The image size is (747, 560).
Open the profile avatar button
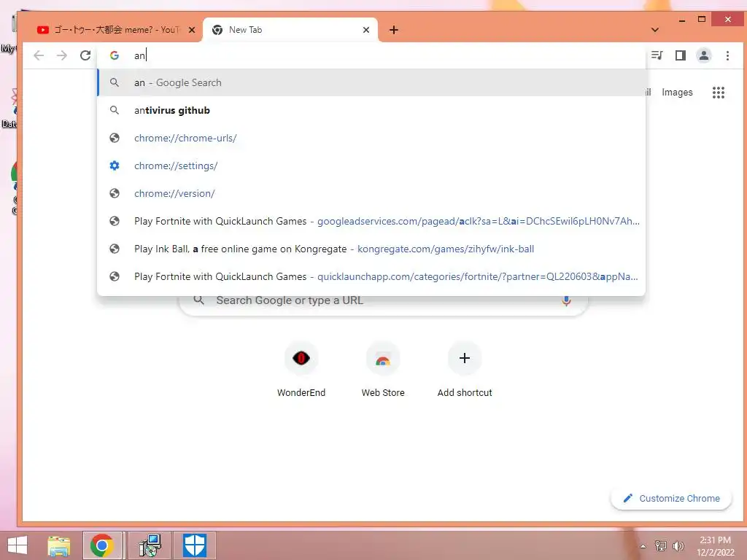[704, 55]
